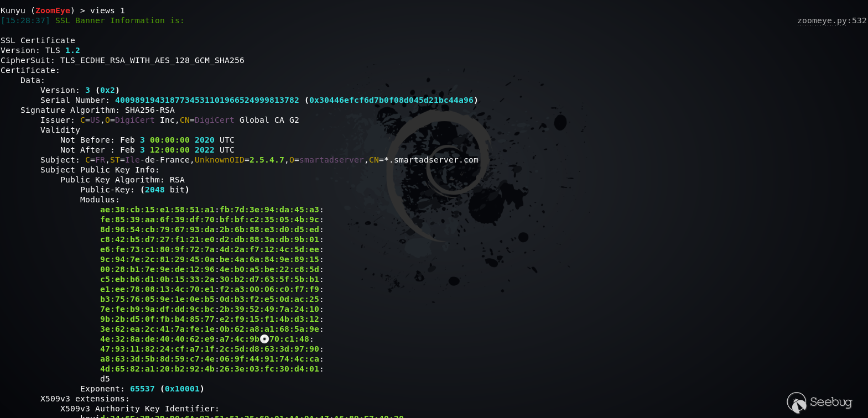Screen dimensions: 868x418
Task: Select modulus row starting '8d:96:54:cb'
Action: [x=212, y=229]
